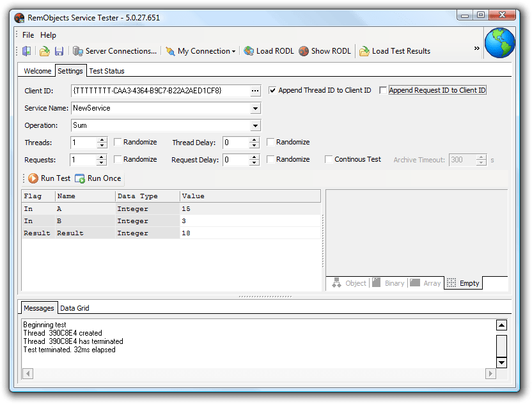The height and width of the screenshot is (404, 532).
Task: Click the Run Test play icon
Action: coord(33,178)
